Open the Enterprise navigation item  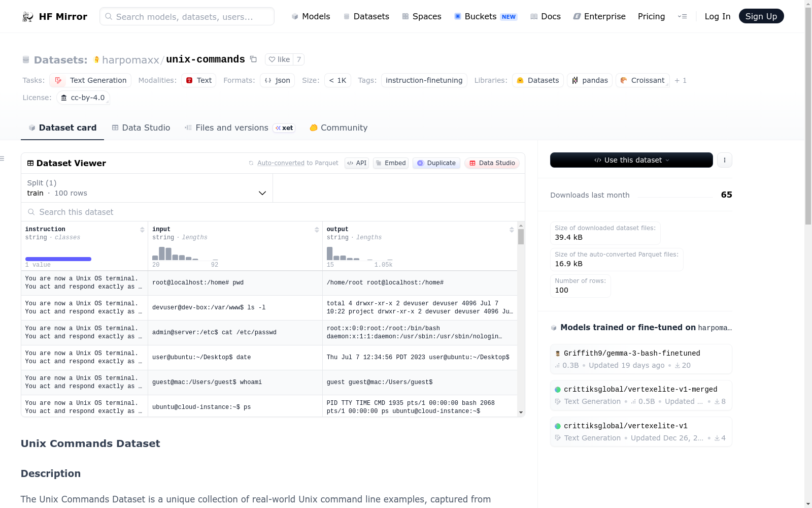[599, 16]
